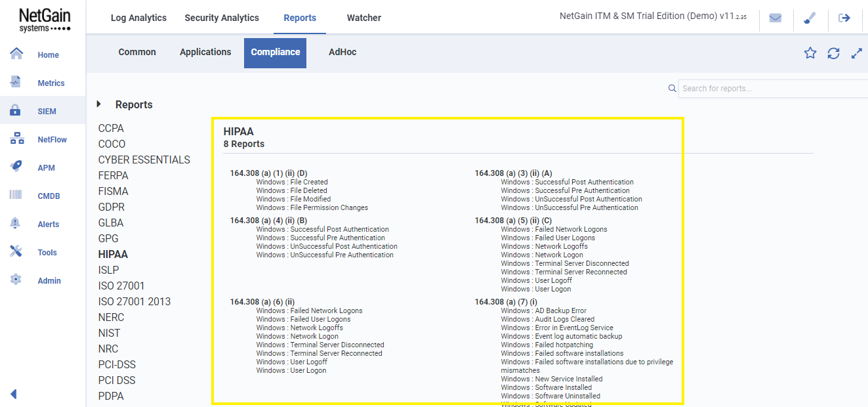Screen dimensions: 868x407
Task: Select ISO 27001 2013 category
Action: pyautogui.click(x=134, y=301)
